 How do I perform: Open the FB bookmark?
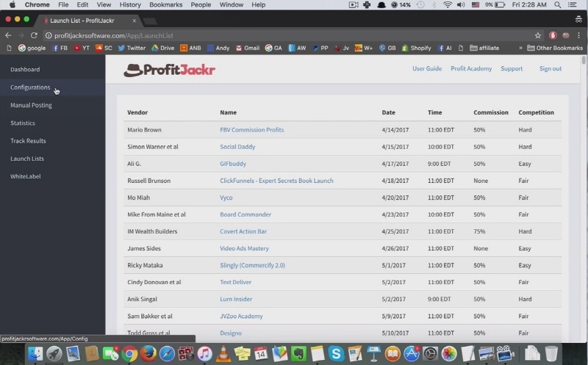click(x=60, y=48)
